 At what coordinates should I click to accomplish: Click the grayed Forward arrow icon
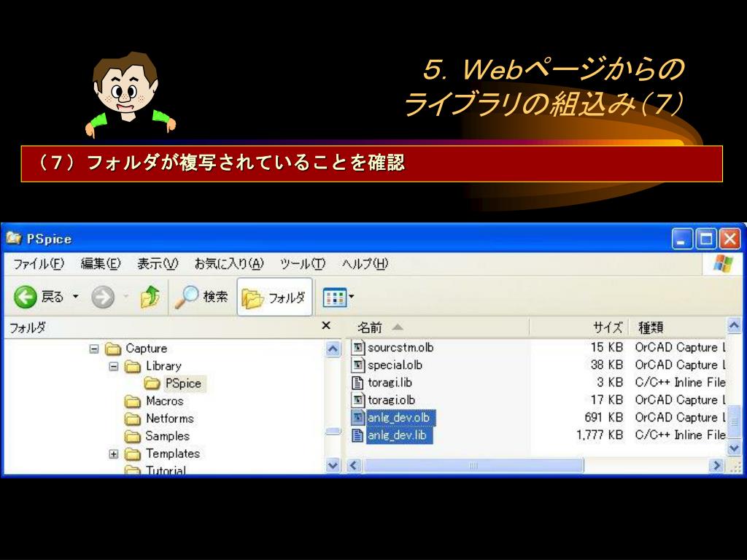(103, 297)
